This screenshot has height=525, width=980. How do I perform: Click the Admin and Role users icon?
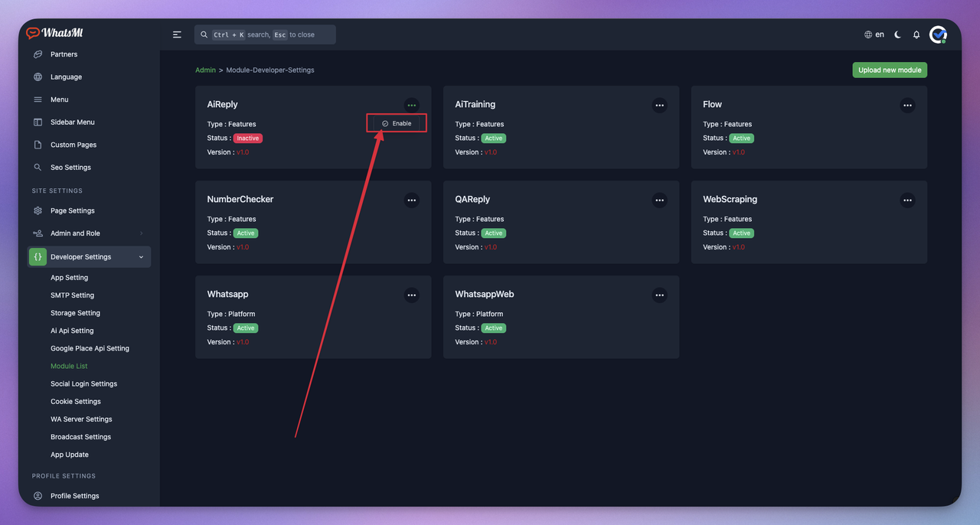[x=38, y=233]
